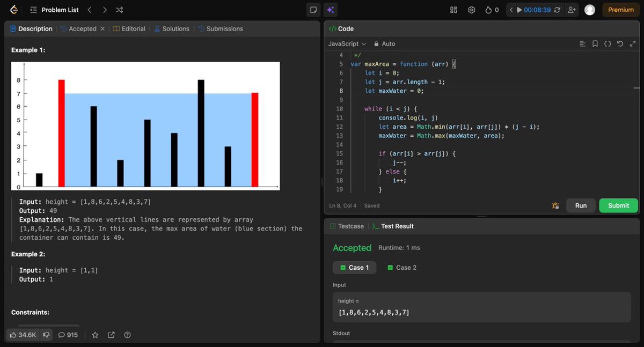Click the Premium button
Viewport: 644px width, 347px height.
(x=621, y=10)
